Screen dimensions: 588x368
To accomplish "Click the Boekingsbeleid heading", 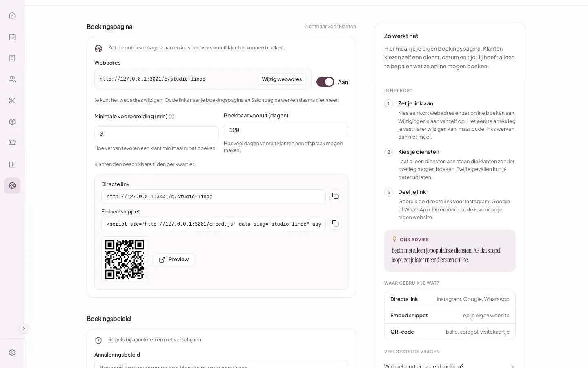I will 109,319.
